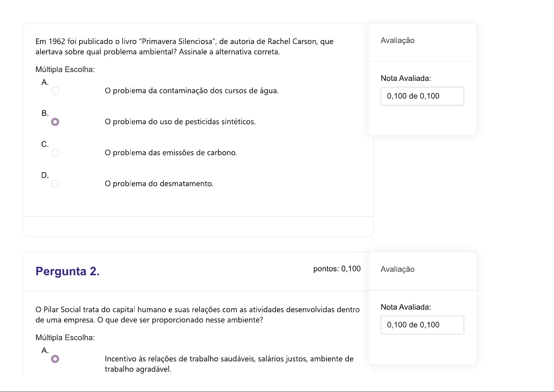Image resolution: width=554 pixels, height=392 pixels.
Task: Click the text 'O problema da contaminação dos cursos de água'
Action: pos(191,91)
